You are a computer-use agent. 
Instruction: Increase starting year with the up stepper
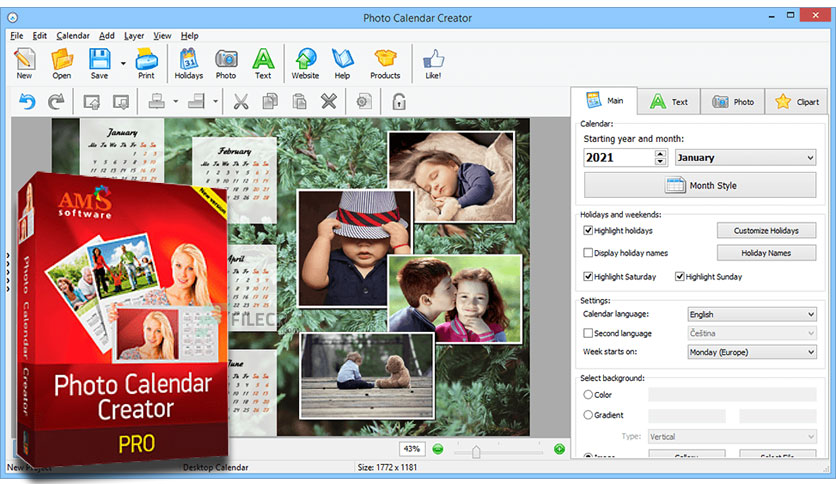[661, 154]
